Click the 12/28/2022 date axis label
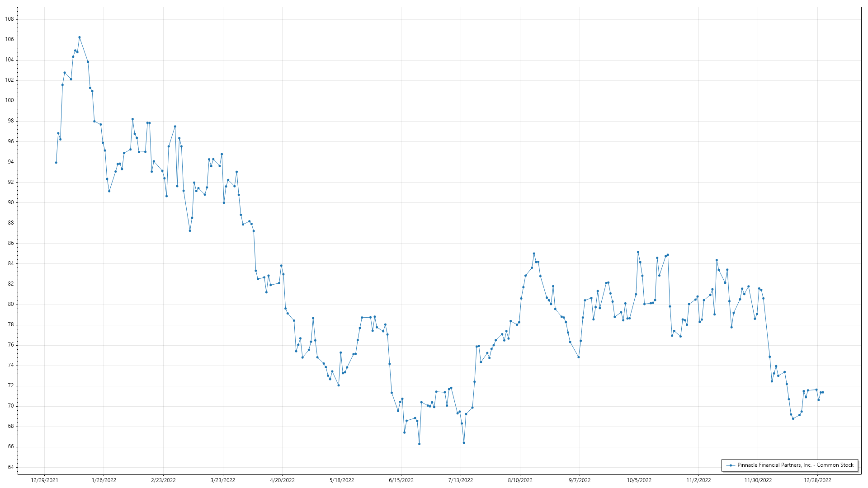This screenshot has width=868, height=488. (x=817, y=480)
